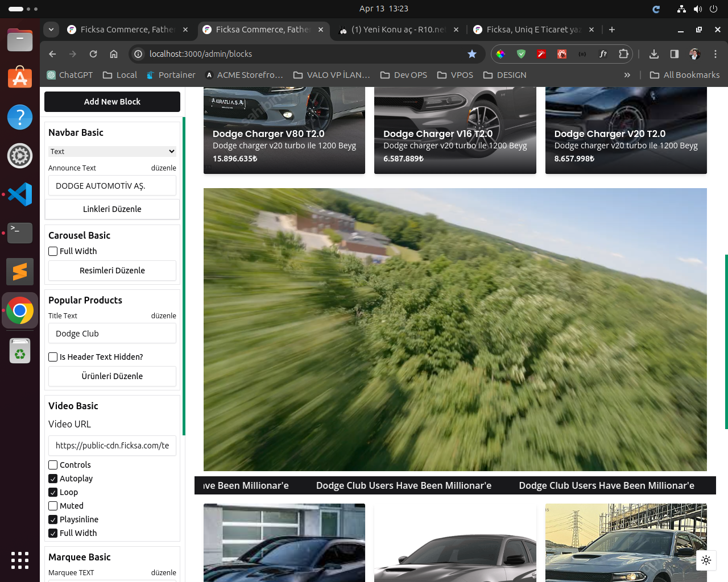Viewport: 728px width, 582px height.
Task: Open the Dodge Charger V80 T2.0 card
Action: tap(284, 130)
